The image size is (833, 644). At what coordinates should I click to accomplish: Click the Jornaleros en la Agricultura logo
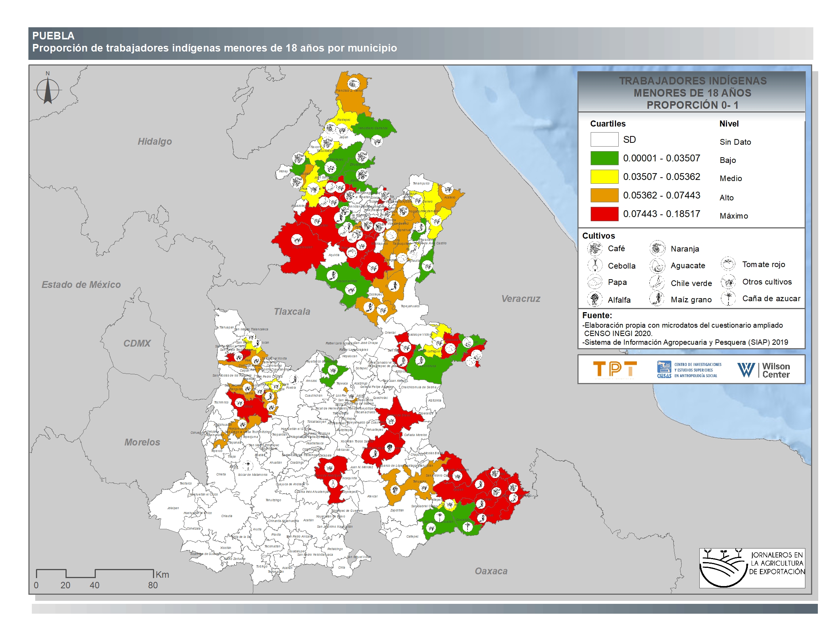click(752, 568)
